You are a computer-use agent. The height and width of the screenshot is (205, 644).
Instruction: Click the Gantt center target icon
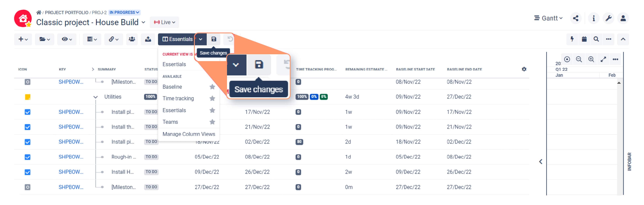click(567, 59)
